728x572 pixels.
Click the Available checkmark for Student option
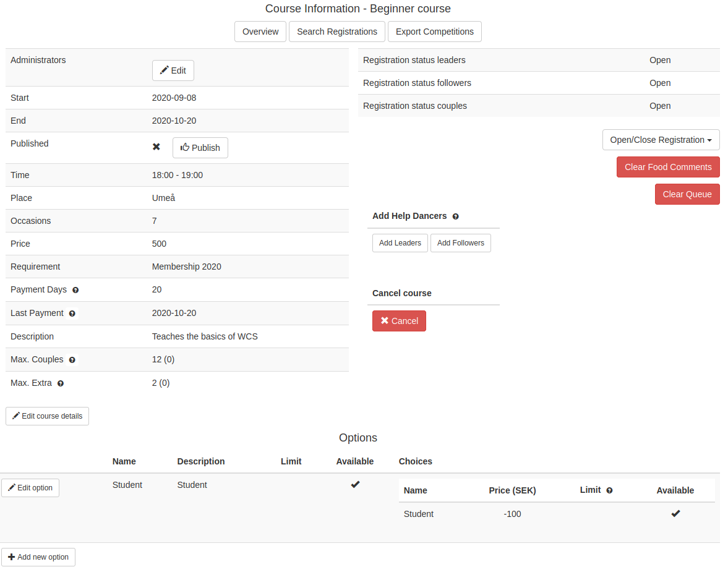(356, 484)
